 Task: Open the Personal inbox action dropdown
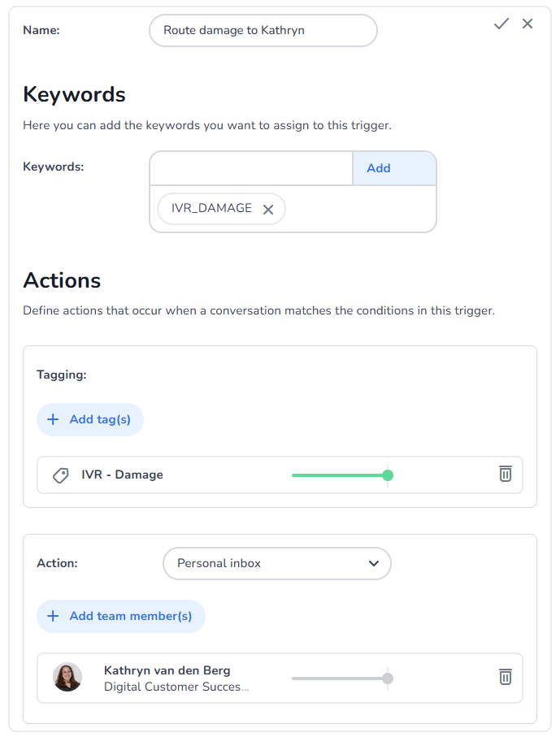pyautogui.click(x=277, y=563)
